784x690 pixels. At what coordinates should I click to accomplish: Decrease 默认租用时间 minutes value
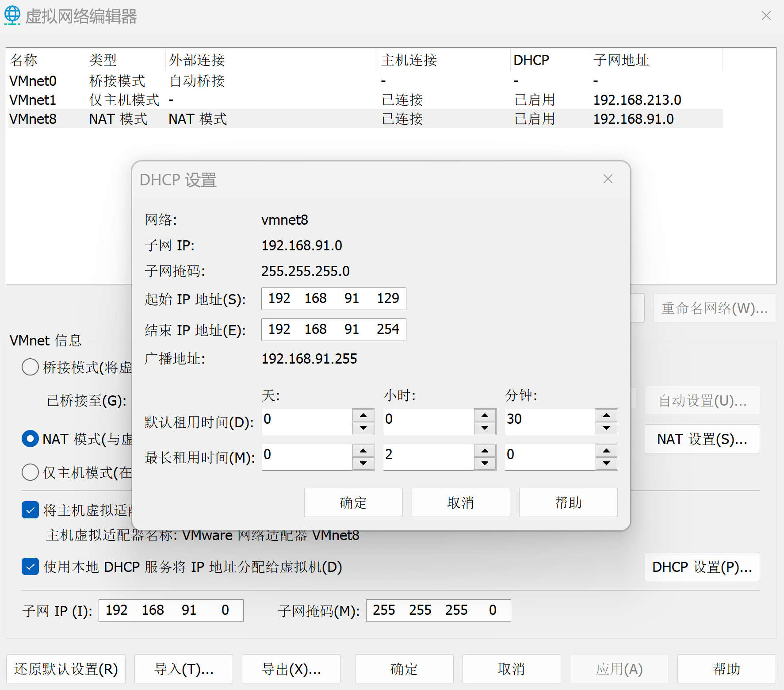tap(607, 428)
